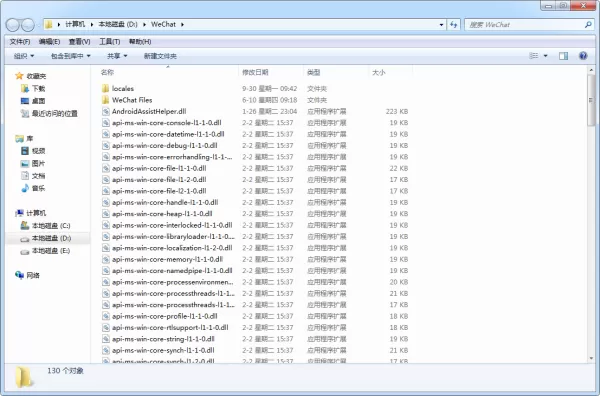Select api-ms-win-core-debug-l1-1-0.dll
The image size is (600, 396).
(x=165, y=145)
